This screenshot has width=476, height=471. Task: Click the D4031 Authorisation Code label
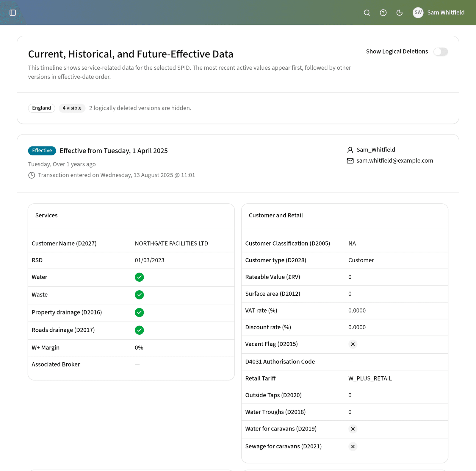point(280,362)
